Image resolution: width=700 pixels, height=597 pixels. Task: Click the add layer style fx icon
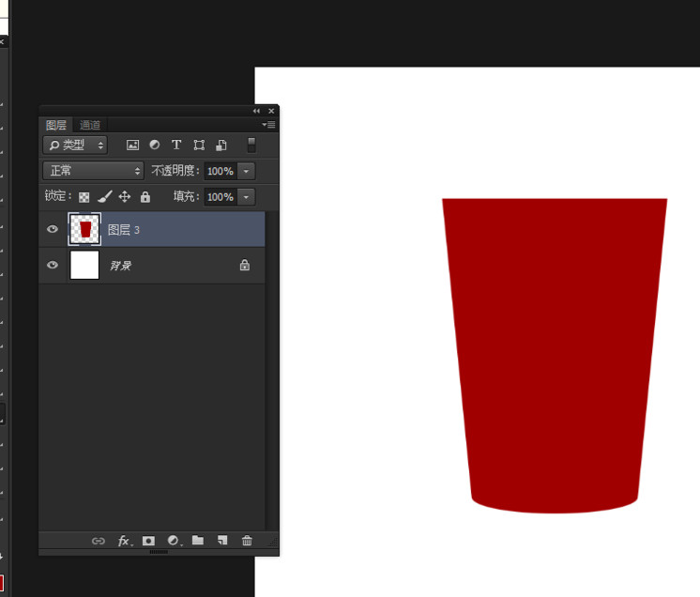click(124, 541)
